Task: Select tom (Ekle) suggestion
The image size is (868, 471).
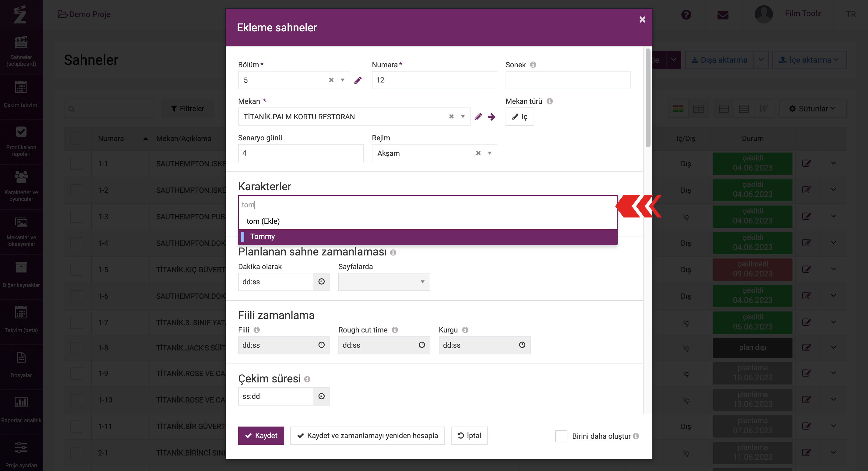Action: 428,221
